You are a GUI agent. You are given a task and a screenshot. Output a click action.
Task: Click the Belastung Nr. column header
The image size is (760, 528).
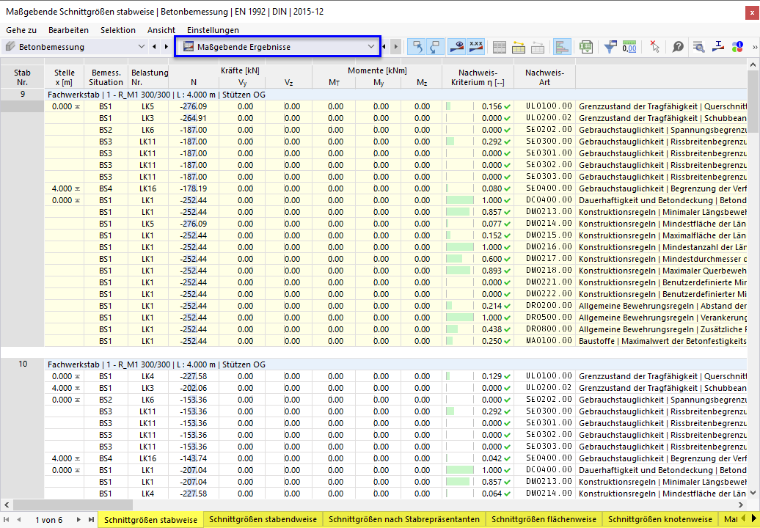tap(149, 77)
